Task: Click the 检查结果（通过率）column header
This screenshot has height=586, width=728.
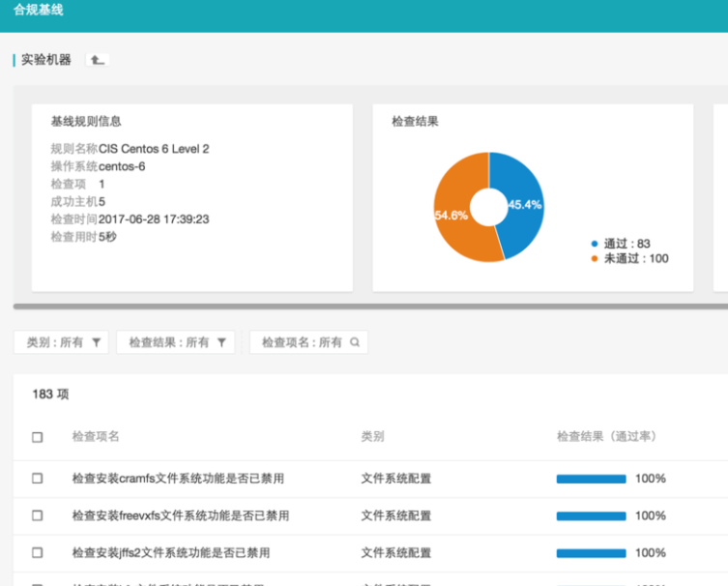Action: [x=606, y=436]
